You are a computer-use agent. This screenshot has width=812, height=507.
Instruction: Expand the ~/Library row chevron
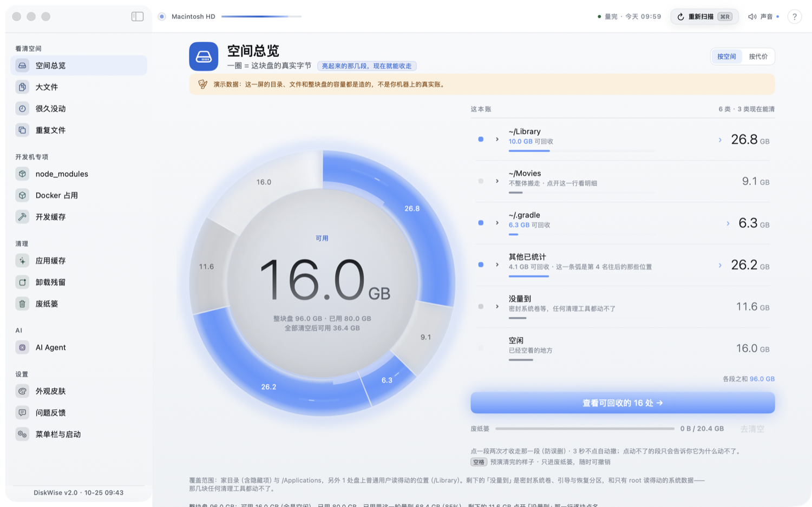497,140
